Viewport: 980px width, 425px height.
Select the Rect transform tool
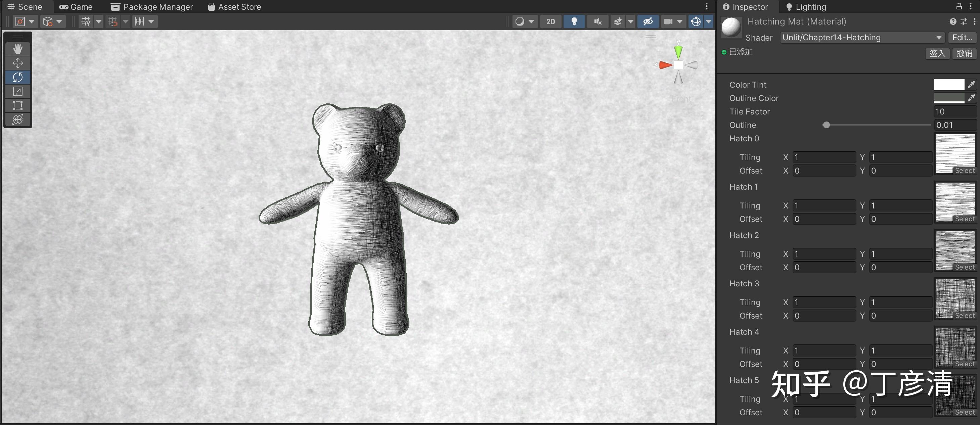click(x=18, y=105)
